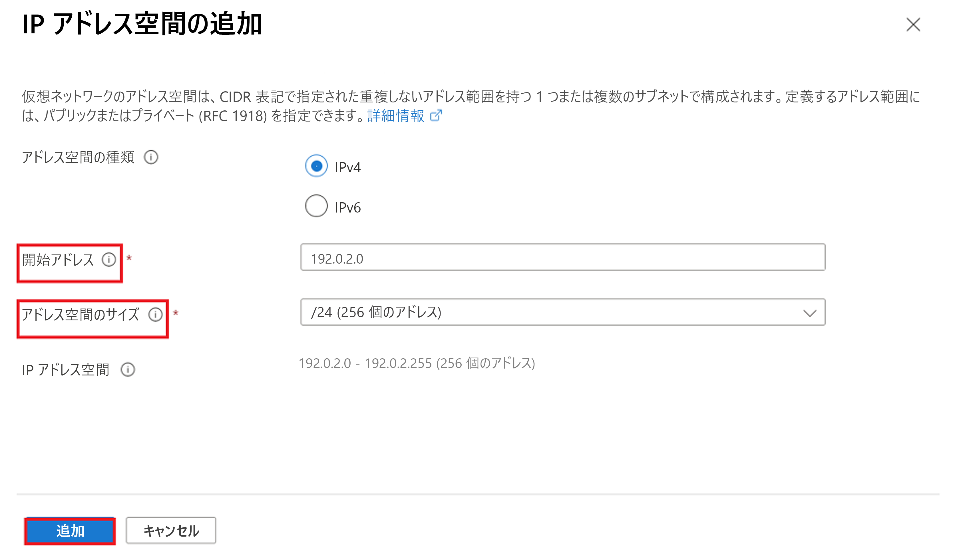Click the アドレス空間の種類 label

(x=78, y=157)
